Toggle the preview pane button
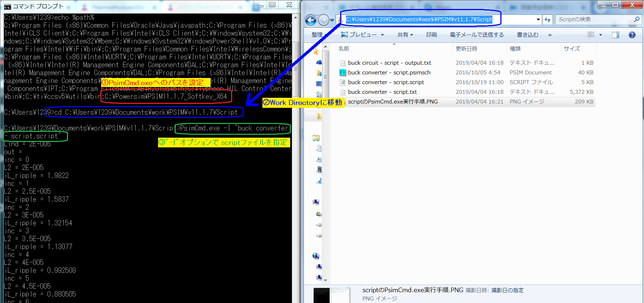Screen dimensions: 644x303 (616, 35)
